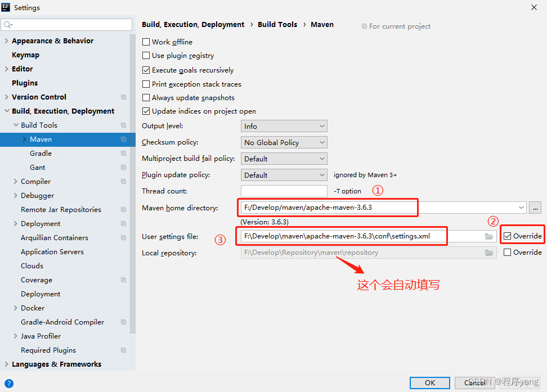Click the Build Tools breadcrumb
Image resolution: width=547 pixels, height=392 pixels.
coord(277,24)
